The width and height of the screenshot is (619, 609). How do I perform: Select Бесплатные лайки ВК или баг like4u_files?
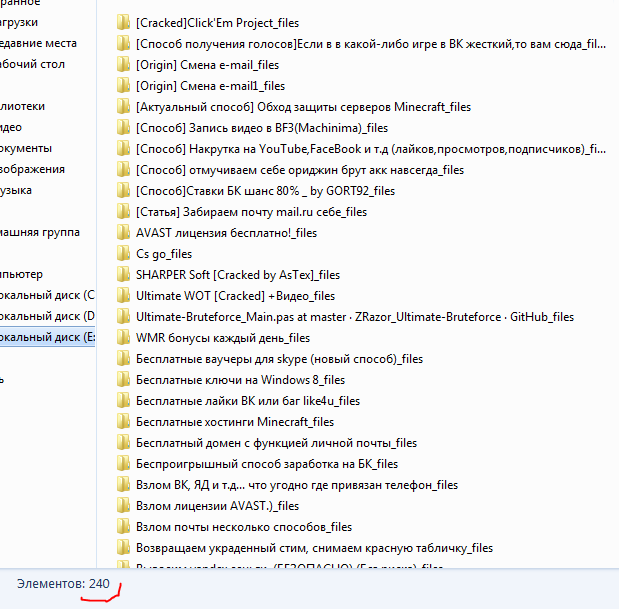(248, 401)
